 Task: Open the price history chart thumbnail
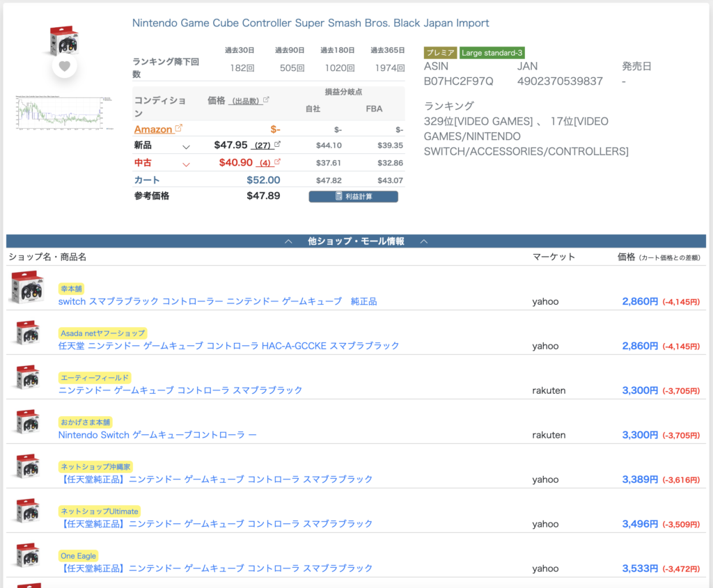pyautogui.click(x=63, y=113)
